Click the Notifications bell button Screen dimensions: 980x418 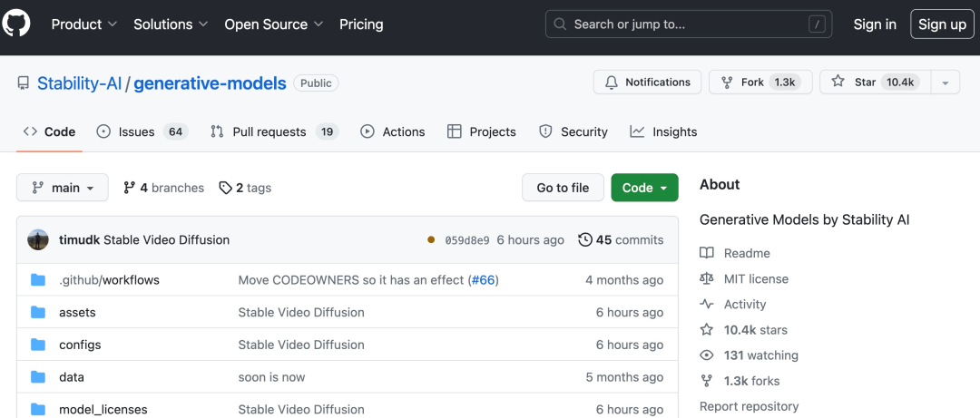[x=647, y=83]
